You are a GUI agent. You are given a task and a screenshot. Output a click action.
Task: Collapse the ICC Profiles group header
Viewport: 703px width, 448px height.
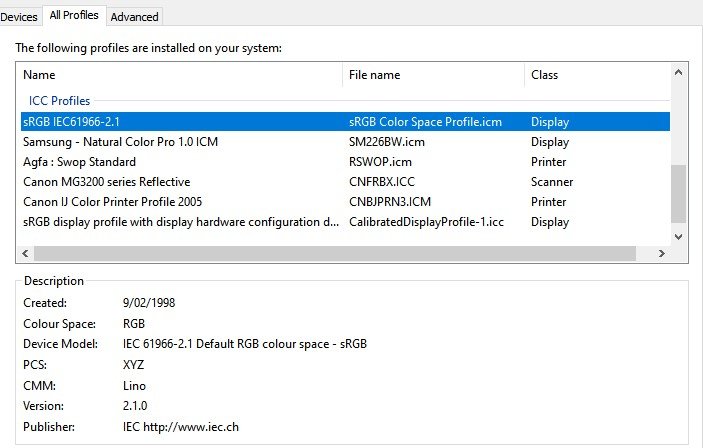coord(59,101)
